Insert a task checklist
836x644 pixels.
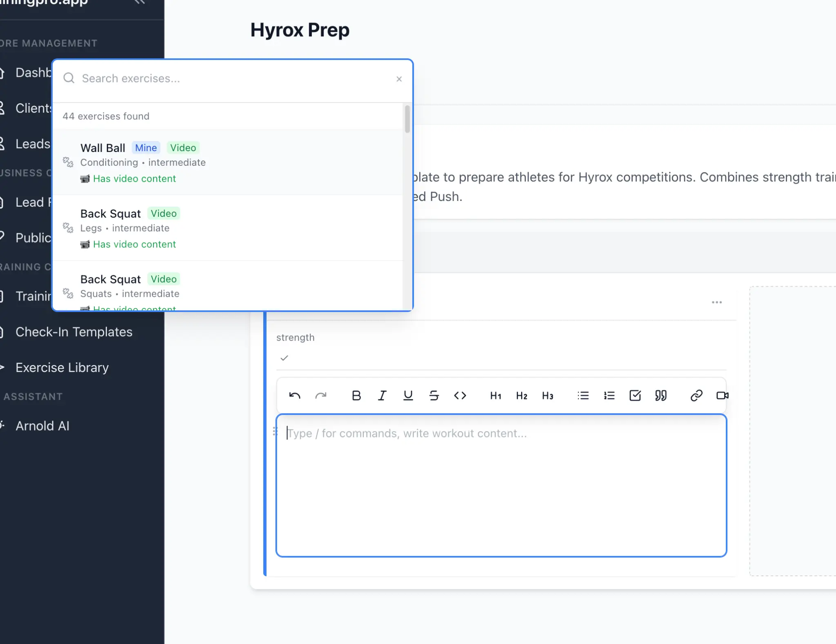pos(635,395)
